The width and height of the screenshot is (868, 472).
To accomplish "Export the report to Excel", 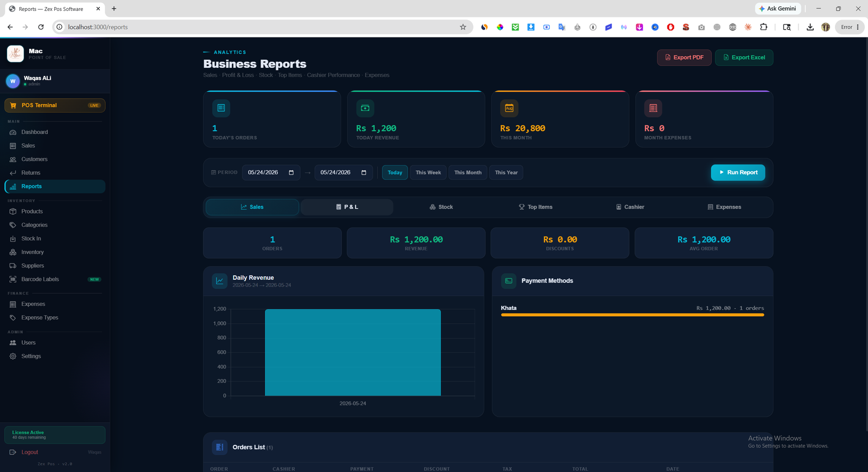I will (x=744, y=58).
